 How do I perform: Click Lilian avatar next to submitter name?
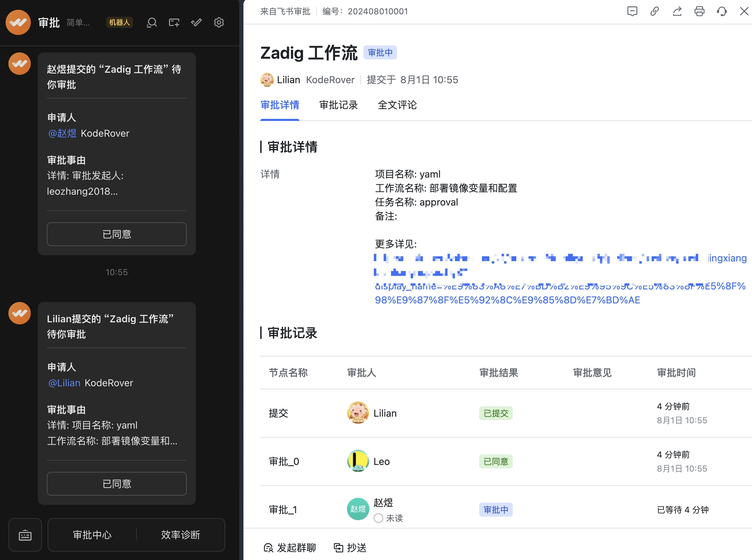point(267,80)
